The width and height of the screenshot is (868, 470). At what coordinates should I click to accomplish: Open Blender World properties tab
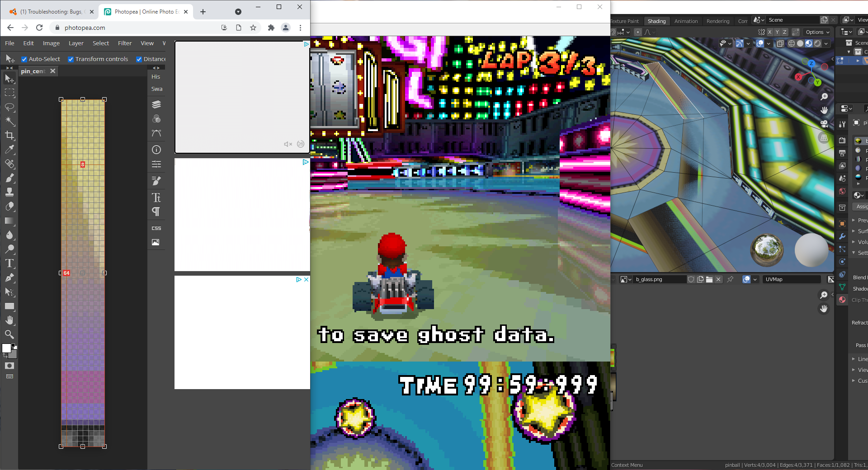click(x=842, y=191)
